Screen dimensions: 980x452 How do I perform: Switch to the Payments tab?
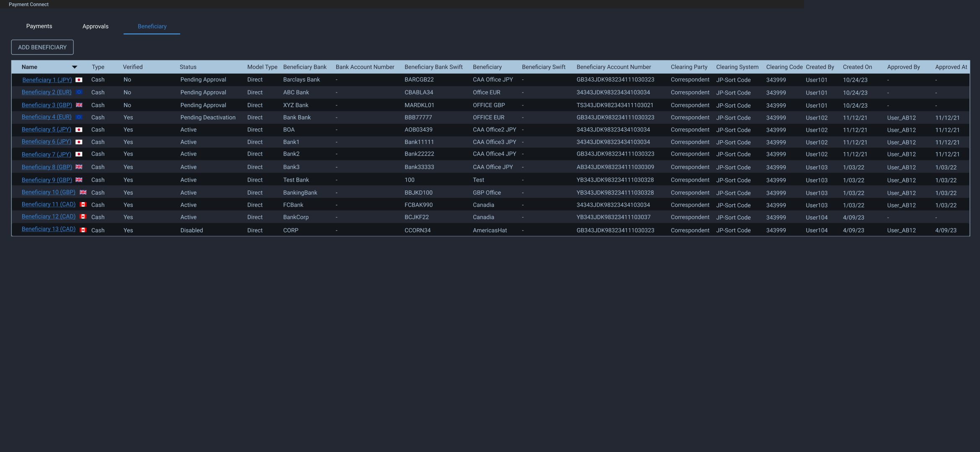click(x=39, y=26)
